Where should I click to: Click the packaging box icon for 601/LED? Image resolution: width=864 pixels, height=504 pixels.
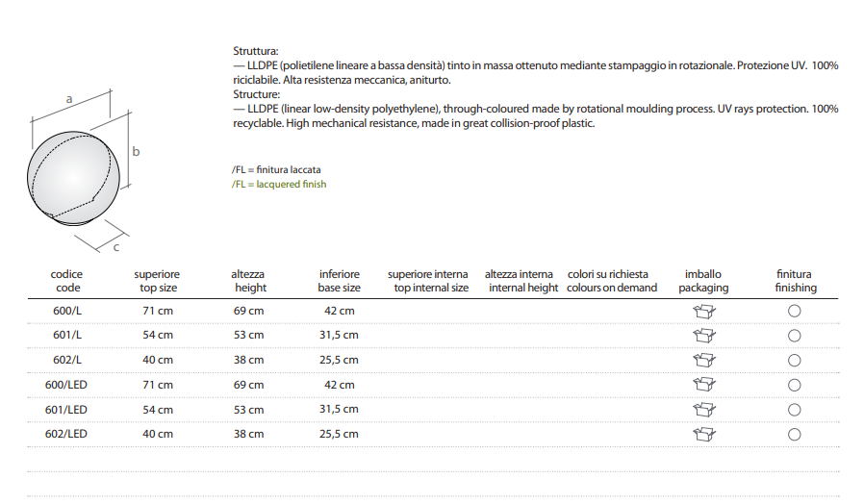point(704,410)
